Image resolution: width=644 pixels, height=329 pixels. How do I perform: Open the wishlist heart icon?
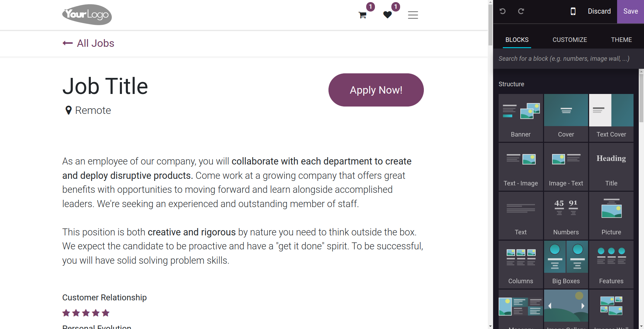click(x=387, y=15)
